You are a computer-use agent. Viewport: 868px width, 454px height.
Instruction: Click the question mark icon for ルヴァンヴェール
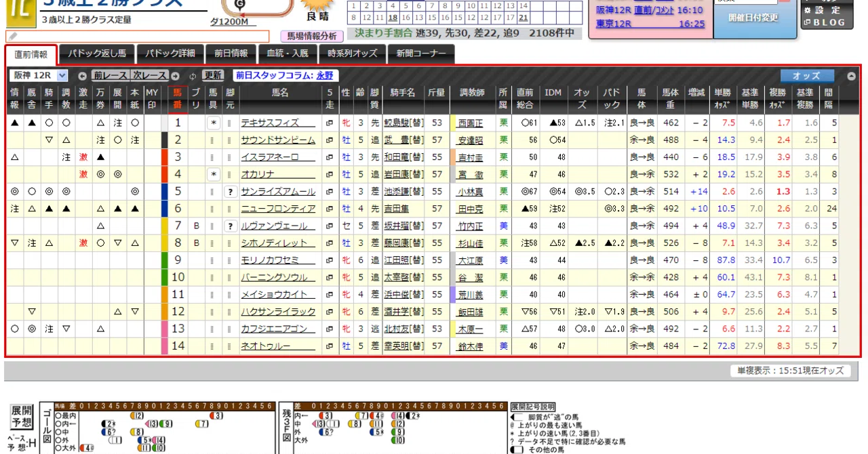pos(231,226)
